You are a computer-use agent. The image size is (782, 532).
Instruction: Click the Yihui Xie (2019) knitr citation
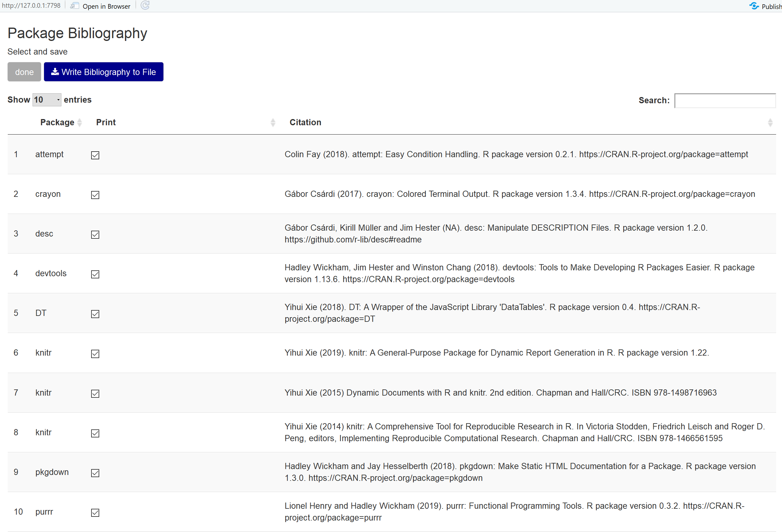497,352
